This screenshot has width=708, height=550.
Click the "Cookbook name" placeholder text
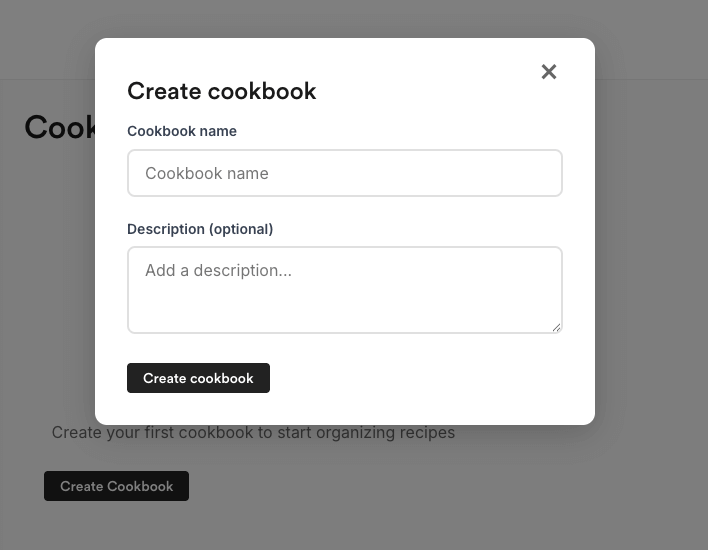(206, 173)
